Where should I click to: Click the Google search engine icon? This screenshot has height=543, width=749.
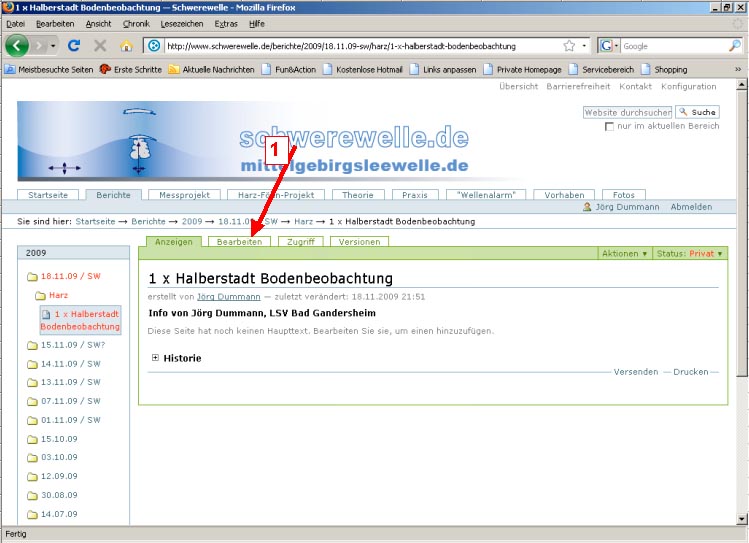point(607,46)
